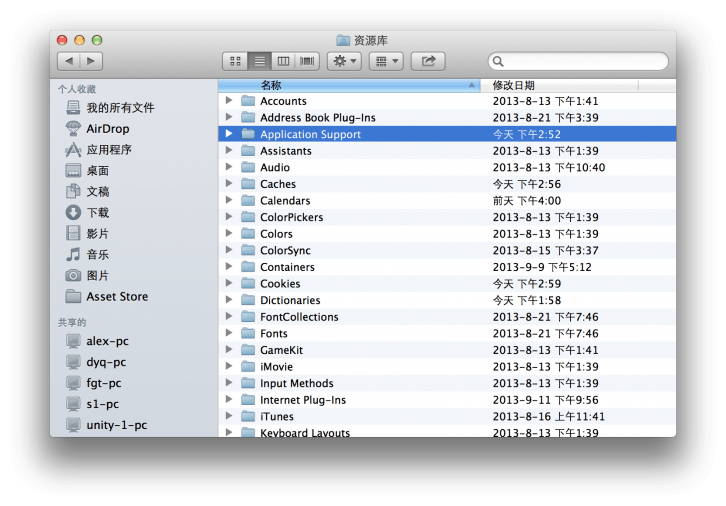Select the iTunes folder row
The image size is (726, 506).
(x=277, y=417)
